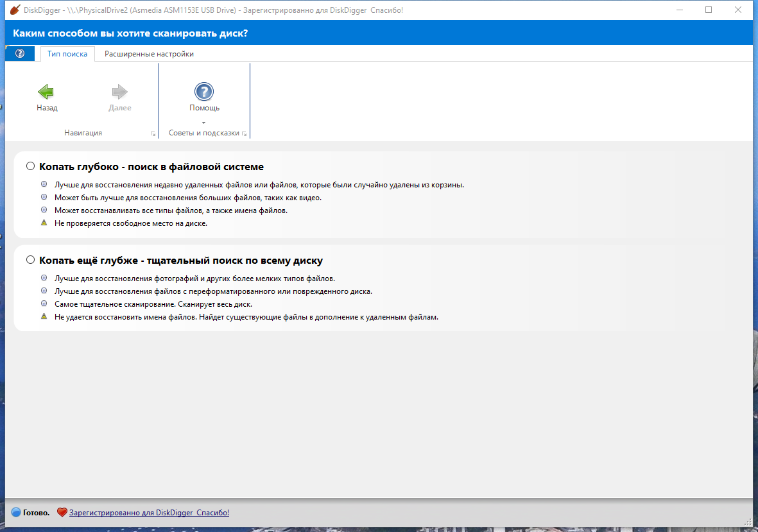Click the warning icon beside 'Не проверяется свободное место'
758x532 pixels.
(44, 223)
